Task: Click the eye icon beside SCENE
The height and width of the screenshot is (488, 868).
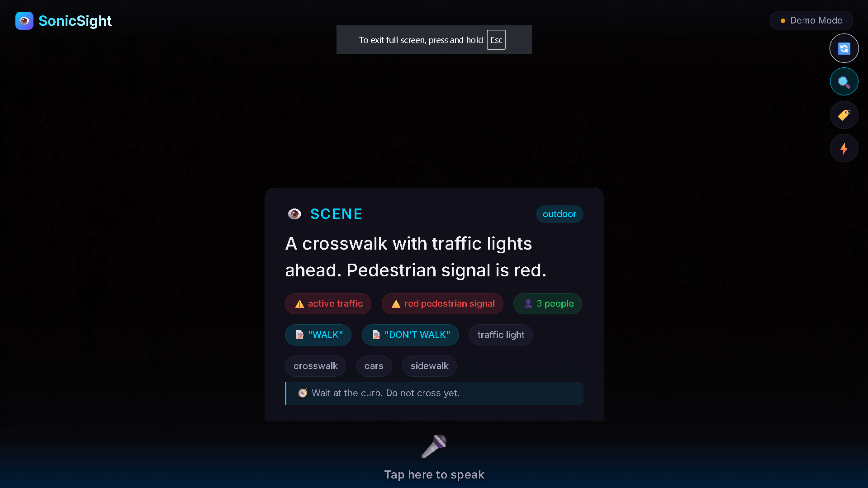Action: 294,214
